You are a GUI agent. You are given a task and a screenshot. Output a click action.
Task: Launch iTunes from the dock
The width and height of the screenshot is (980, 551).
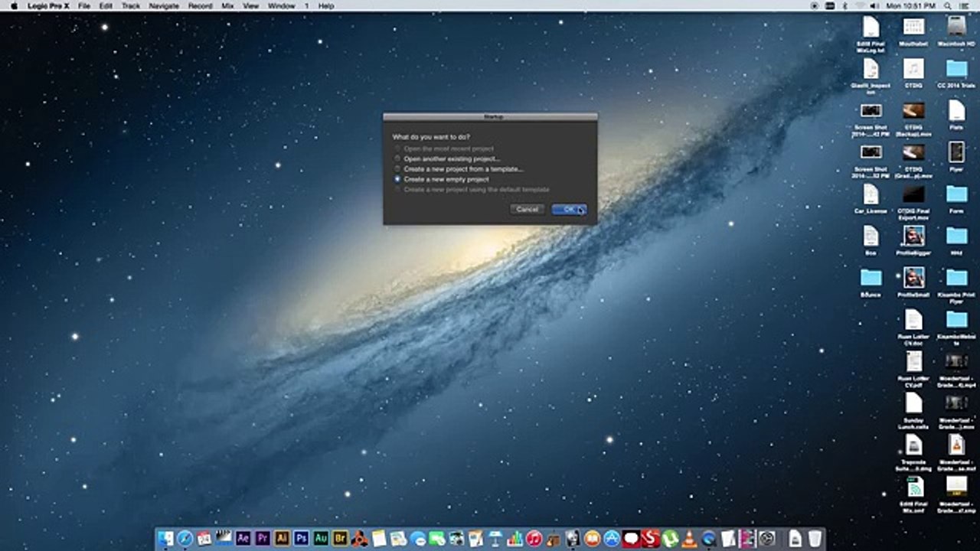pyautogui.click(x=534, y=539)
